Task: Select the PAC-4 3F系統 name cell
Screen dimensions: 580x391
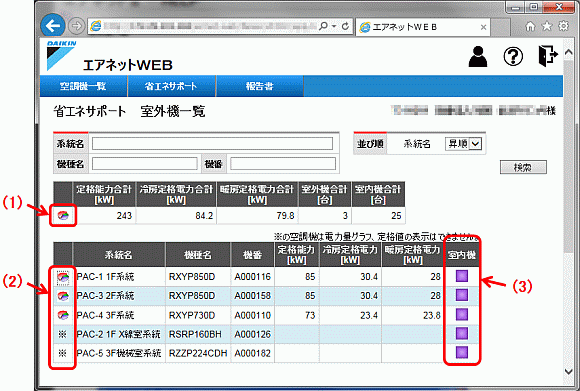Action: pos(119,315)
